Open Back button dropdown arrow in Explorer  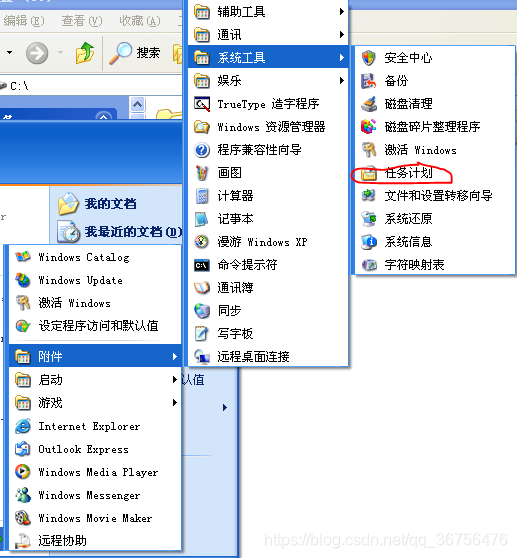[x=10, y=53]
